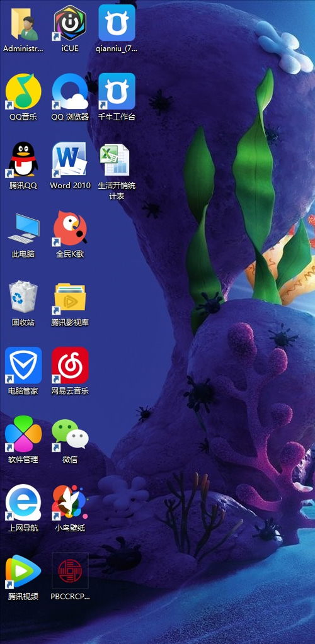This screenshot has width=315, height=644.
Task: Click the 千牛工作台 shortcut icon
Action: click(117, 91)
